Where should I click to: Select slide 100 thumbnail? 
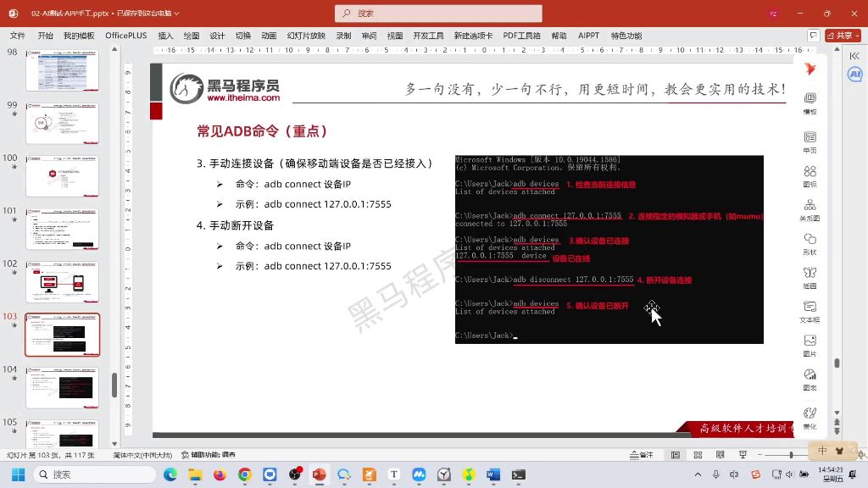(x=63, y=176)
